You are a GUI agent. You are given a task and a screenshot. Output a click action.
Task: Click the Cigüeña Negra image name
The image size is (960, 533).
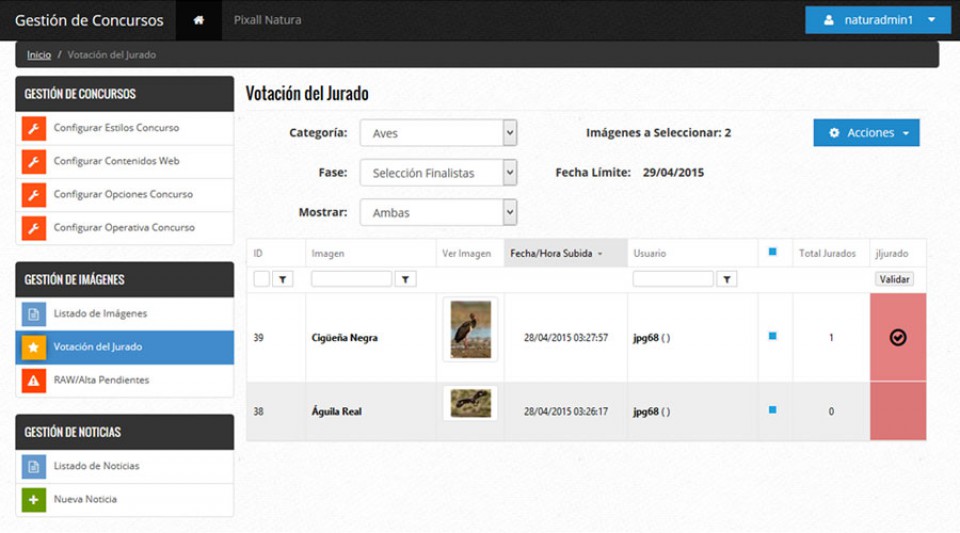(x=344, y=338)
